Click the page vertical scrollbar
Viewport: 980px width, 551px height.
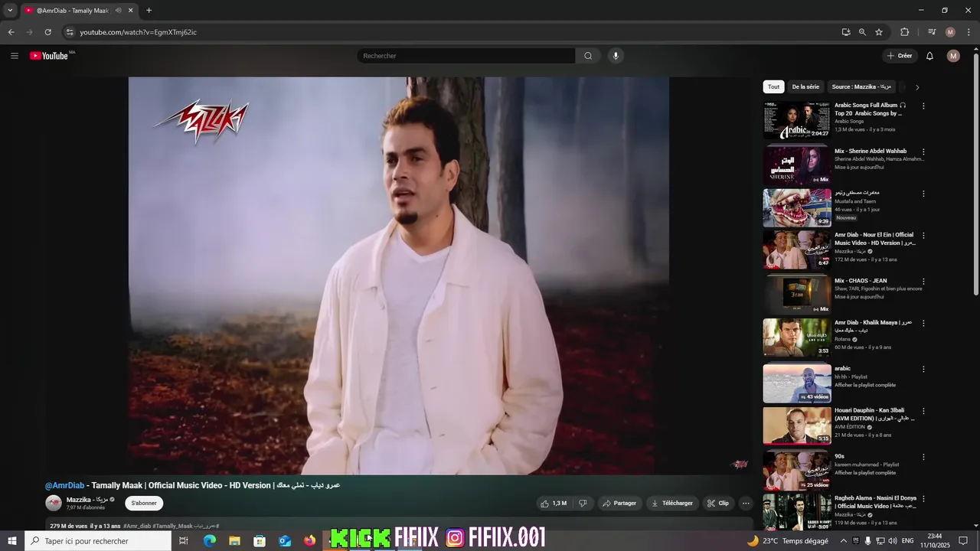(x=975, y=176)
